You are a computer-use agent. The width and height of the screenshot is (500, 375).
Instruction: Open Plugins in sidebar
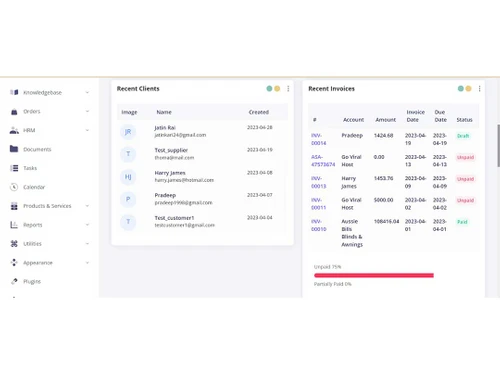32,282
